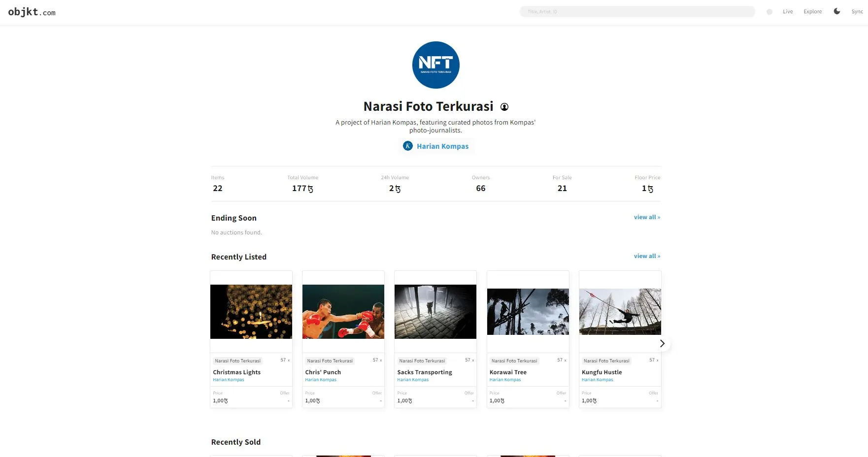Click the Recently Sold heading

235,442
